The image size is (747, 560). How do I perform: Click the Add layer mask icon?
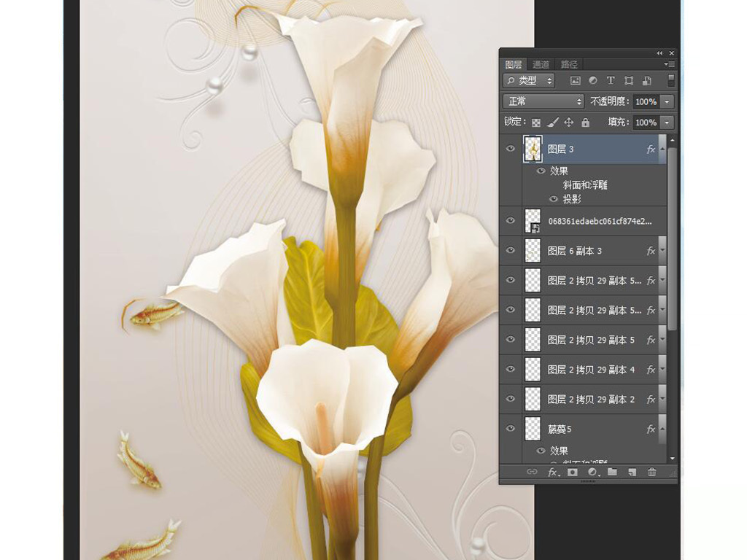[x=572, y=472]
